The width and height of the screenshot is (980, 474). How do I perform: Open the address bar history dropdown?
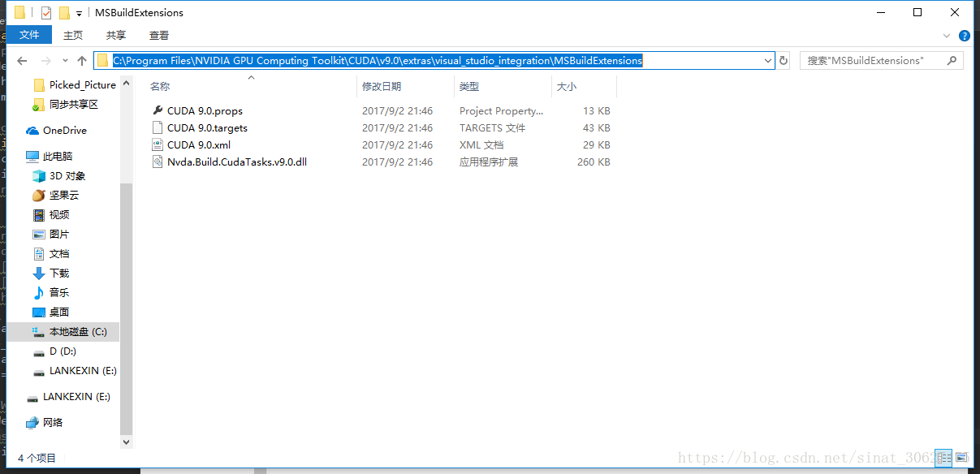tap(767, 60)
